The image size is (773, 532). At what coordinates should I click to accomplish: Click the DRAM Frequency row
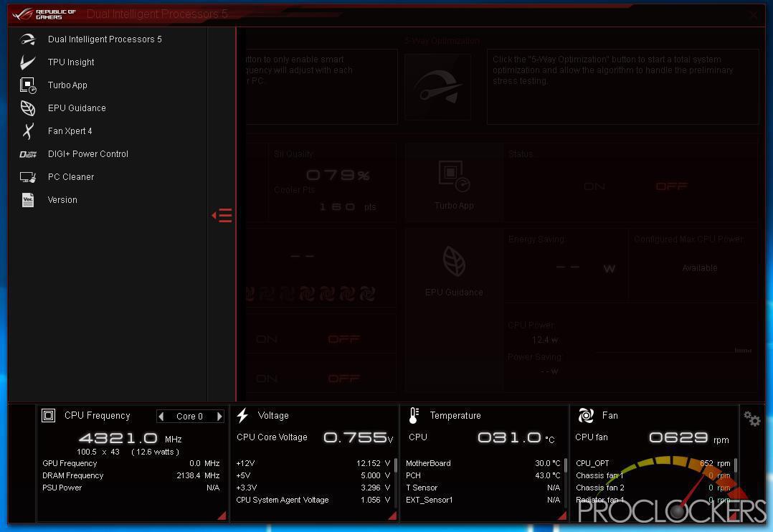tap(131, 476)
